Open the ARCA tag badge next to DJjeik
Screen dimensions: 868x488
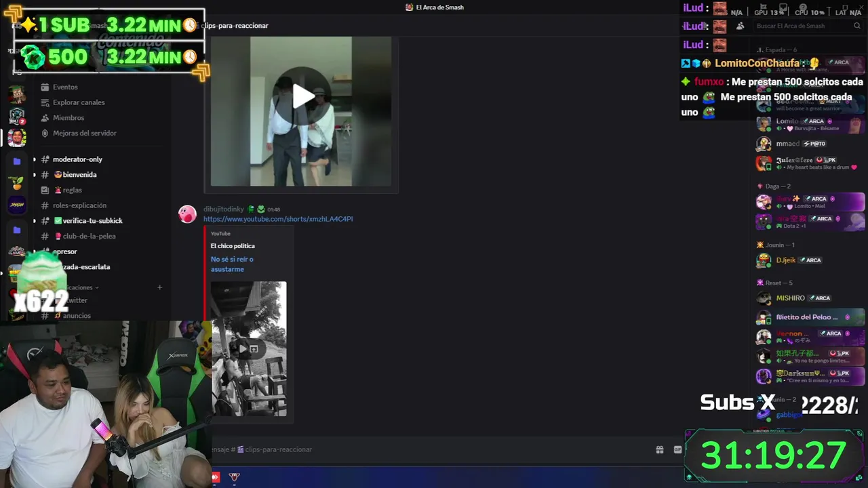tap(810, 260)
